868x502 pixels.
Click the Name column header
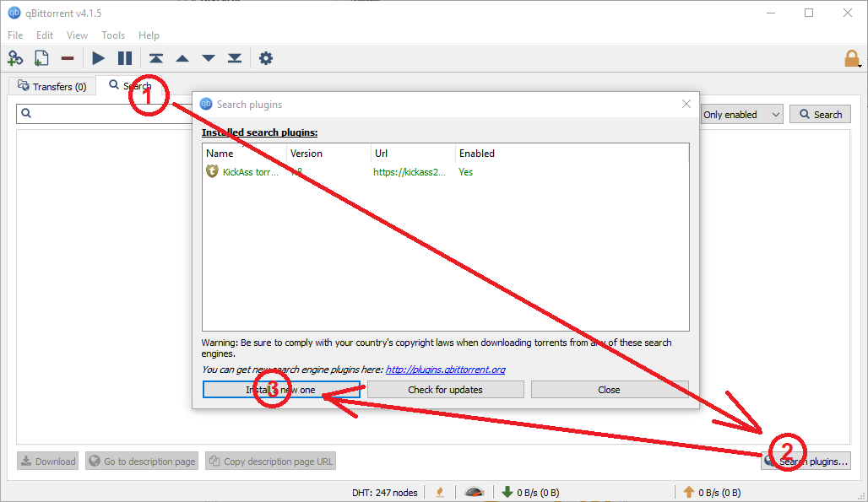click(244, 154)
